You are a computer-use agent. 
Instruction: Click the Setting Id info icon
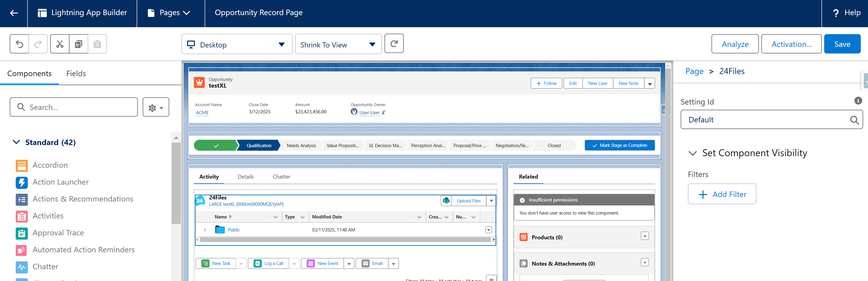tap(858, 101)
